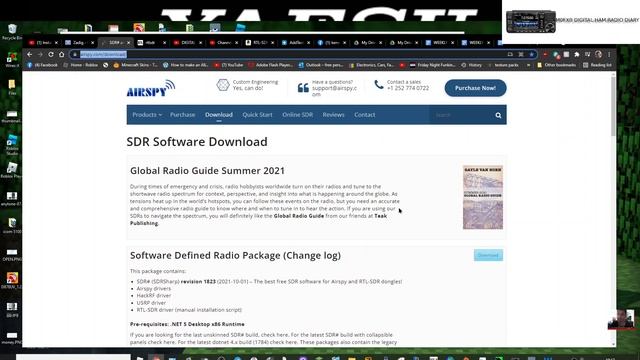This screenshot has width=640, height=360.
Task: Click the browser forward arrow
Action: 40,54
